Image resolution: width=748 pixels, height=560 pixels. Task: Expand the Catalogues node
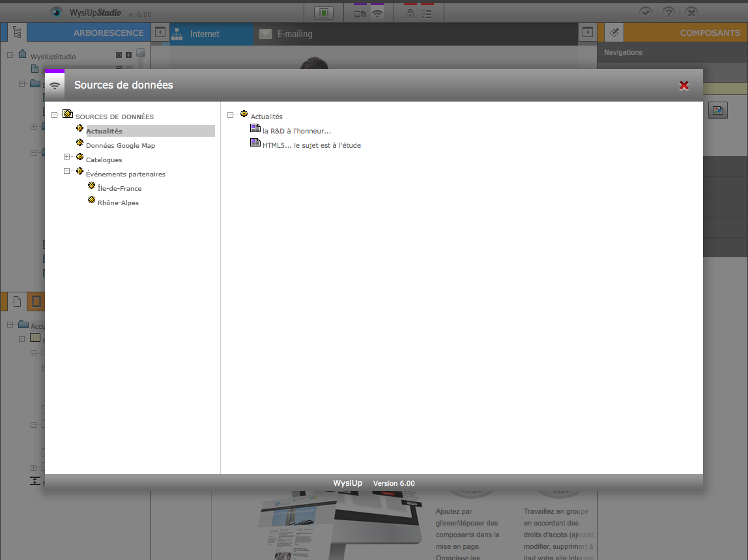coord(66,157)
